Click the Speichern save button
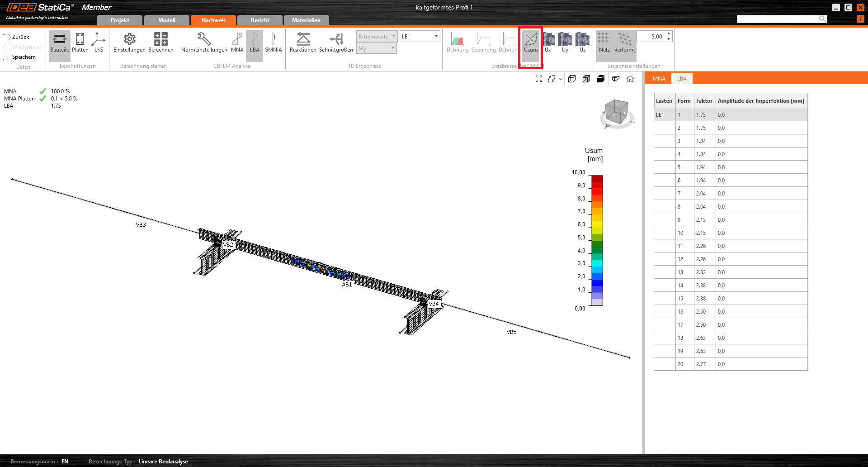868x467 pixels. [20, 57]
